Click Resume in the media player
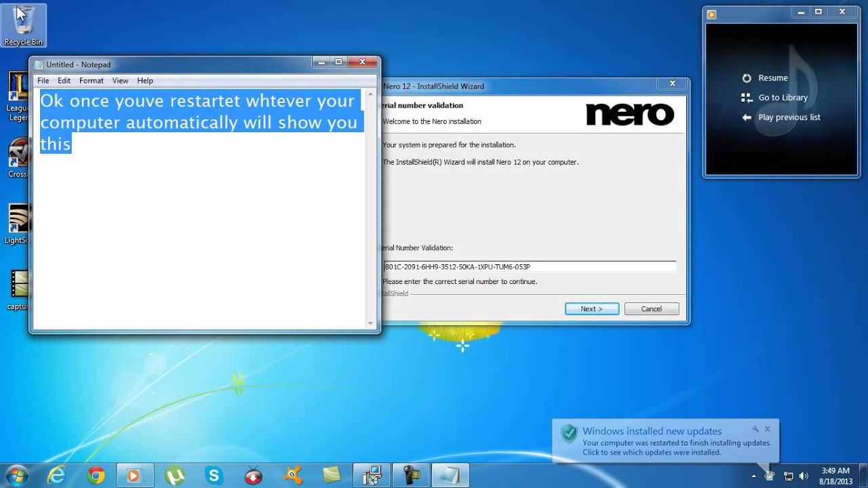 (x=765, y=78)
